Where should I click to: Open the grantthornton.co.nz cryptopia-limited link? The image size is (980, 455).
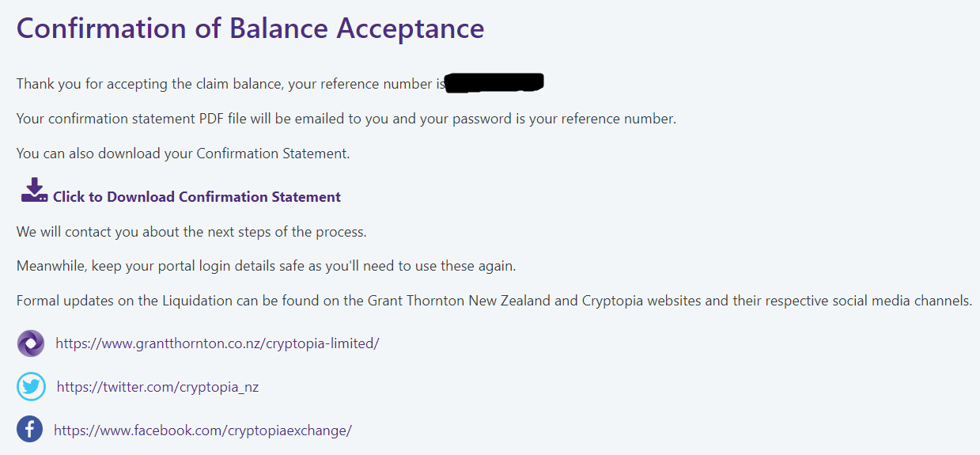[218, 343]
